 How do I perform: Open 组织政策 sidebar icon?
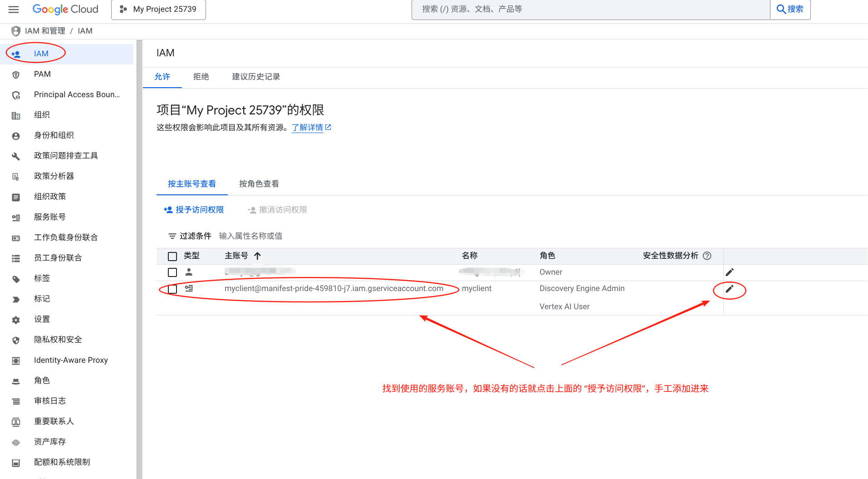16,197
